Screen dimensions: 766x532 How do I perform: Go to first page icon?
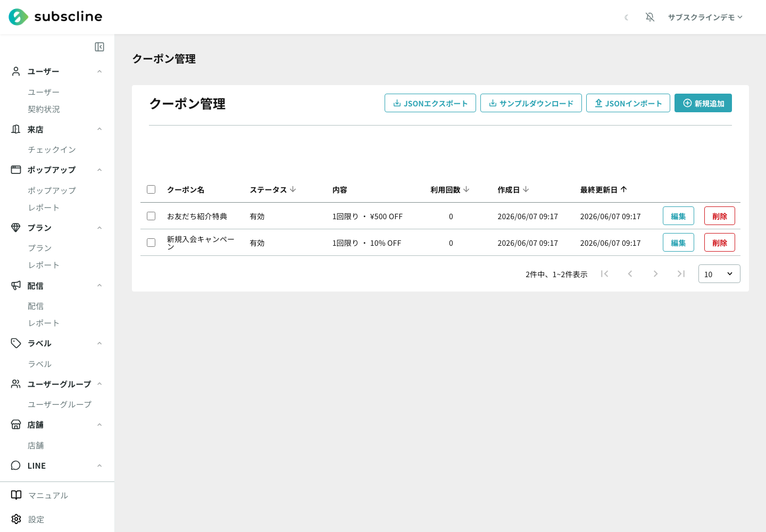pos(604,273)
